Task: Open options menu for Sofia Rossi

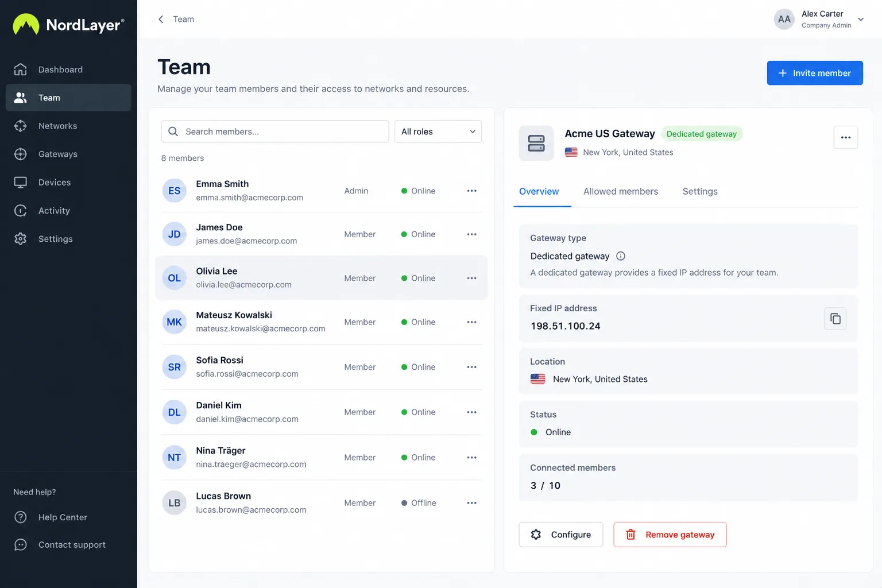Action: coord(471,367)
